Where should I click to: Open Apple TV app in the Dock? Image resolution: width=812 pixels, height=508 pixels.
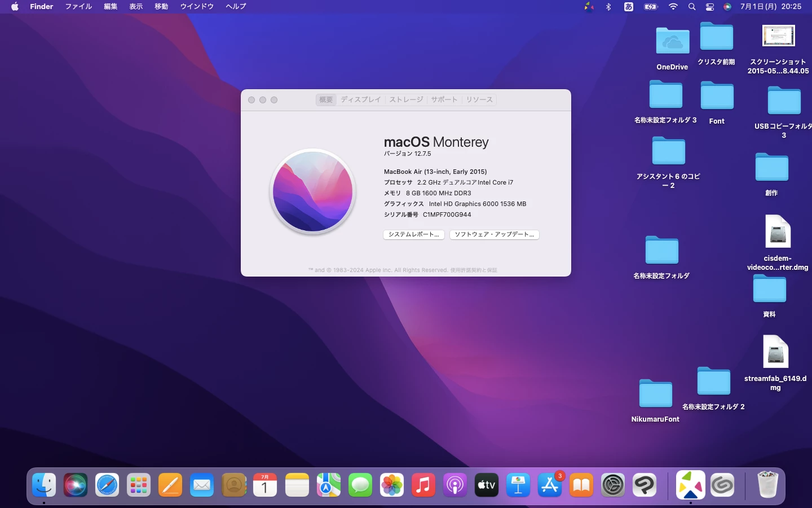pos(487,485)
